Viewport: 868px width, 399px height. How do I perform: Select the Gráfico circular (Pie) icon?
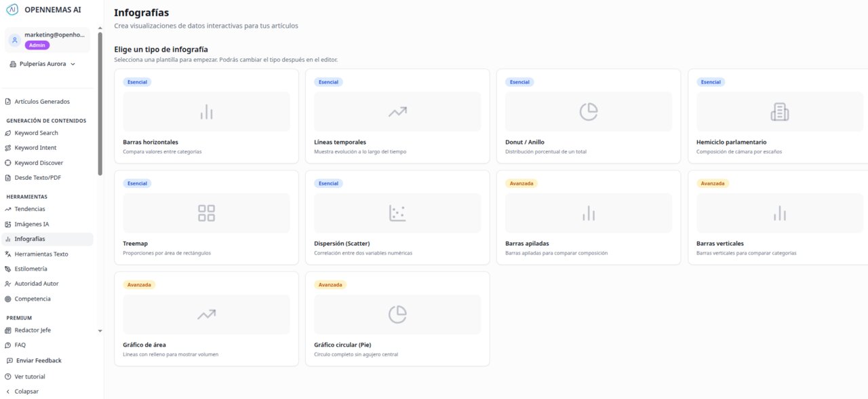coord(397,314)
